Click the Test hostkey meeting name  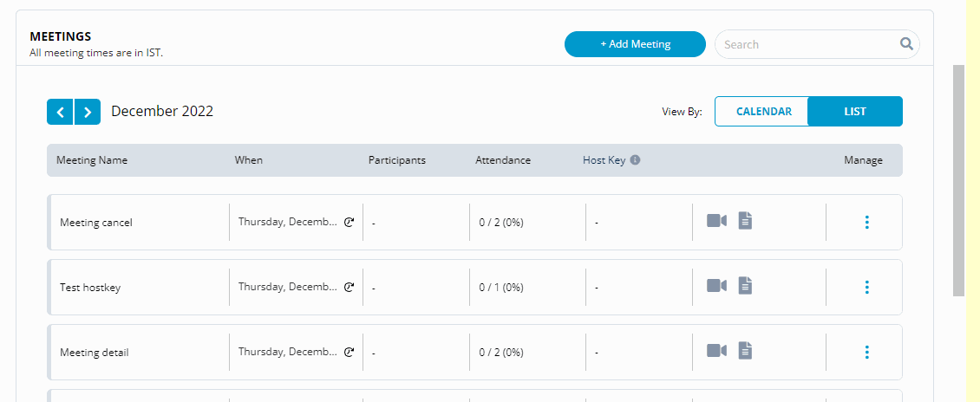click(90, 288)
